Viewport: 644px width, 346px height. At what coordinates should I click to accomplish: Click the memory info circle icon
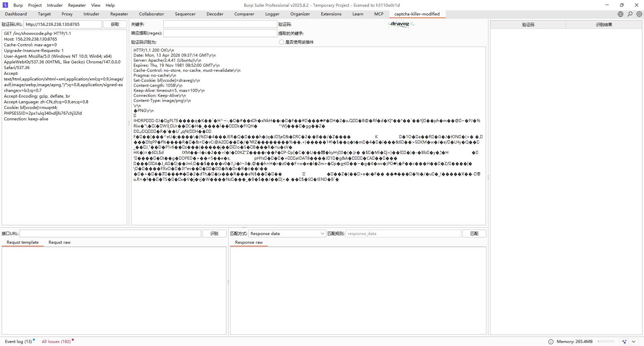coord(551,342)
